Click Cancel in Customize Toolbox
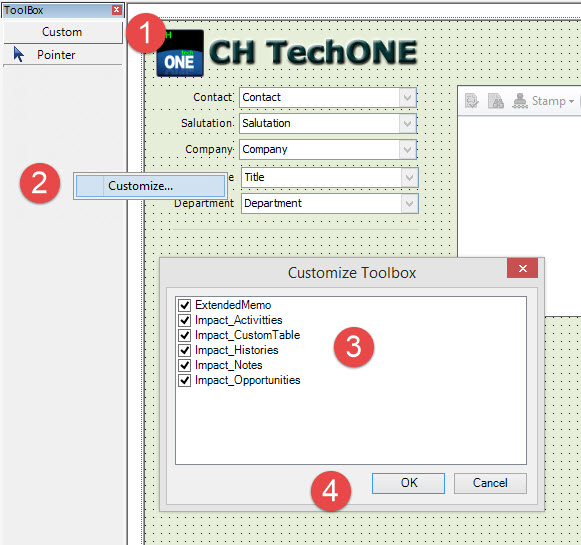The height and width of the screenshot is (545, 581). click(490, 483)
